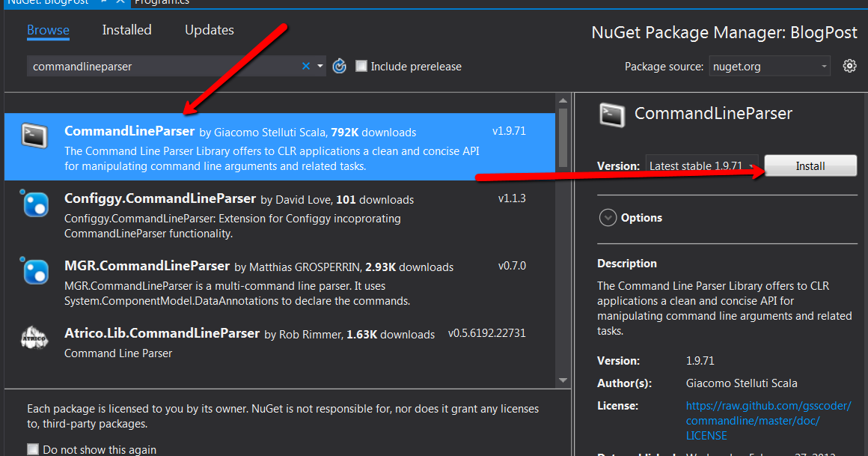Expand the Options section
This screenshot has width=868, height=456.
[x=608, y=218]
